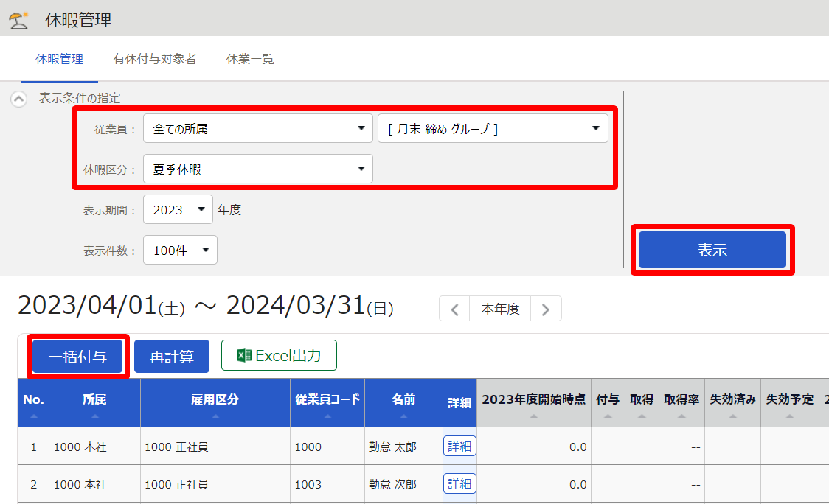This screenshot has height=504, width=829.
Task: Click the name 勤怠 次郎
Action: (x=393, y=484)
